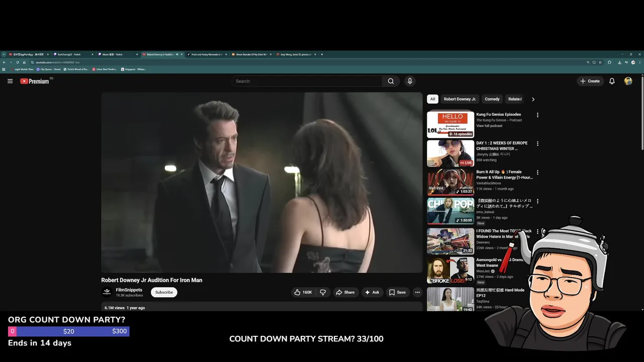Reload the page in browser toolbar

pos(18,62)
